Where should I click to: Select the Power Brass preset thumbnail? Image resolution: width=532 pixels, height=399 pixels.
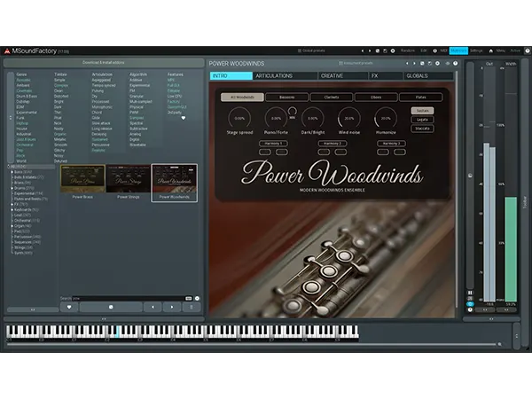point(82,182)
